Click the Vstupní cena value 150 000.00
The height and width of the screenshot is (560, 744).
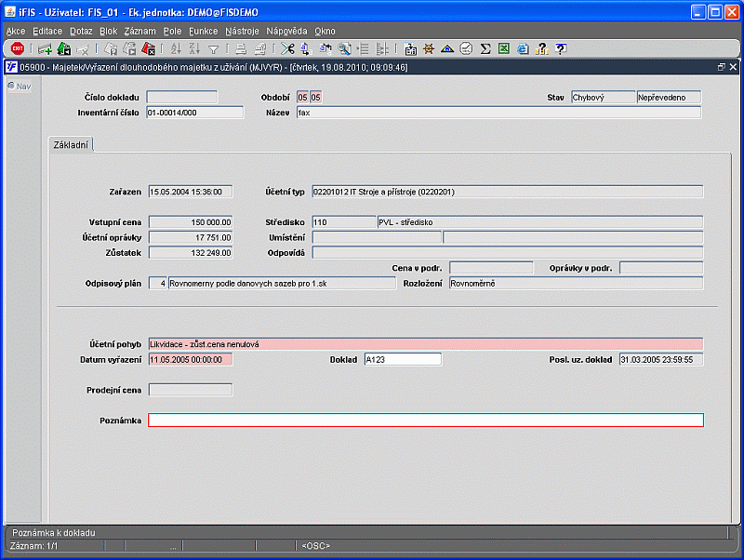point(191,222)
